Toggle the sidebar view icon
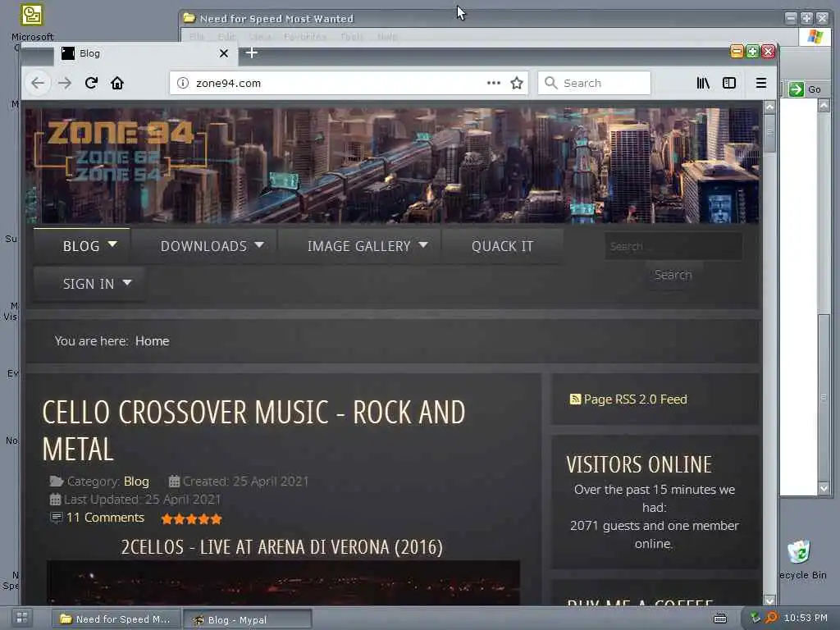840x630 pixels. [x=729, y=83]
